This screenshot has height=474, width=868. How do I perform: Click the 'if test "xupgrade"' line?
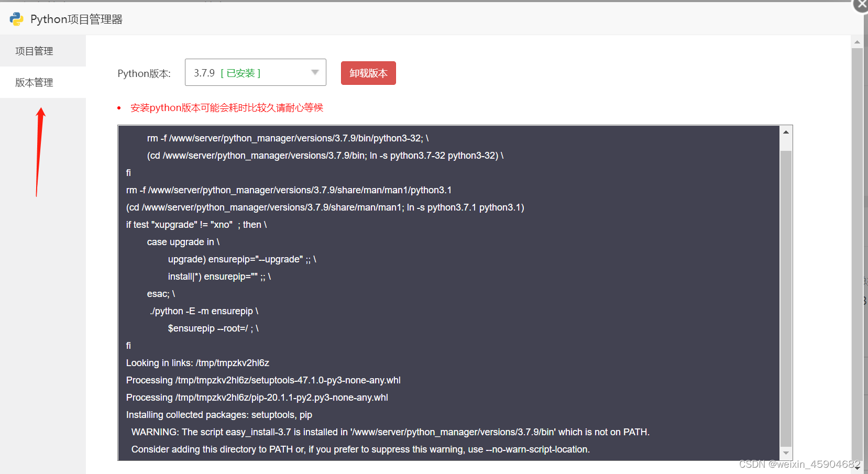pos(196,225)
